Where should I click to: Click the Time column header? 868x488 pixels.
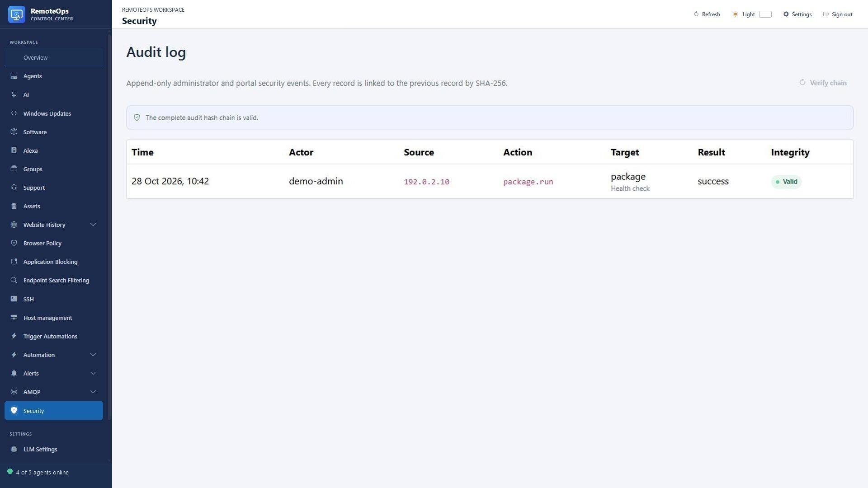click(x=142, y=152)
